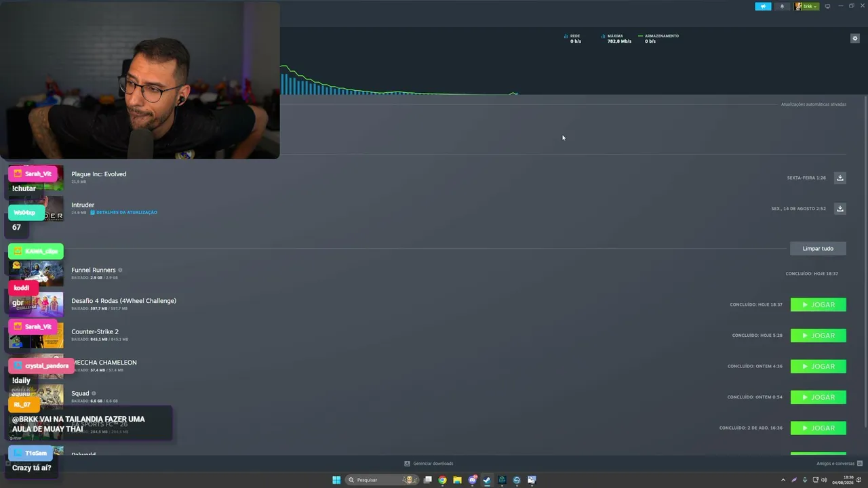This screenshot has width=868, height=488.
Task: Open the Steam notifications bell
Action: click(782, 6)
